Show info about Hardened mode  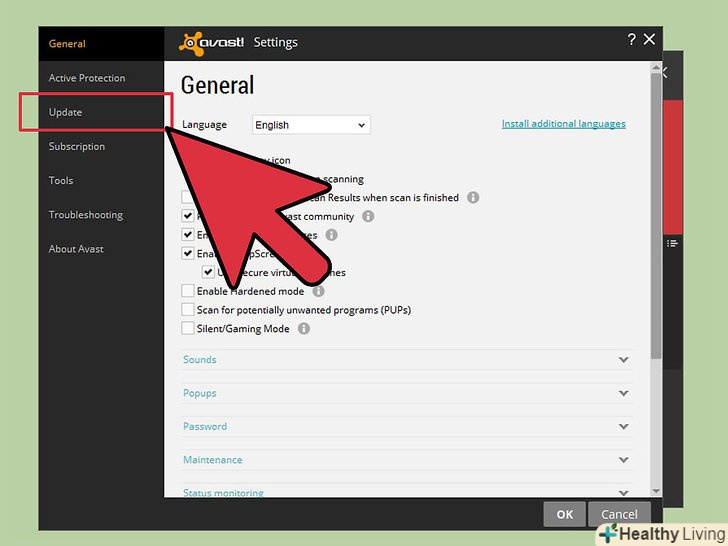click(318, 291)
